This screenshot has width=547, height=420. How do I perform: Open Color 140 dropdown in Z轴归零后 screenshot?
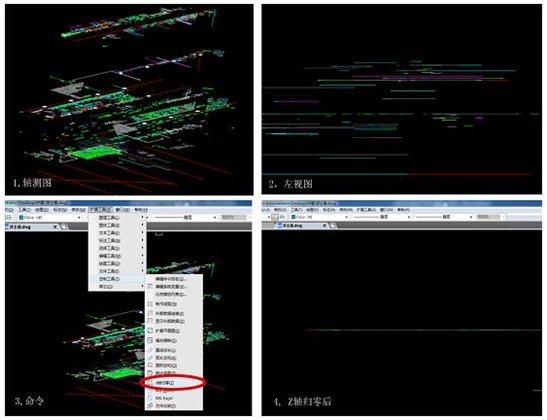[346, 217]
